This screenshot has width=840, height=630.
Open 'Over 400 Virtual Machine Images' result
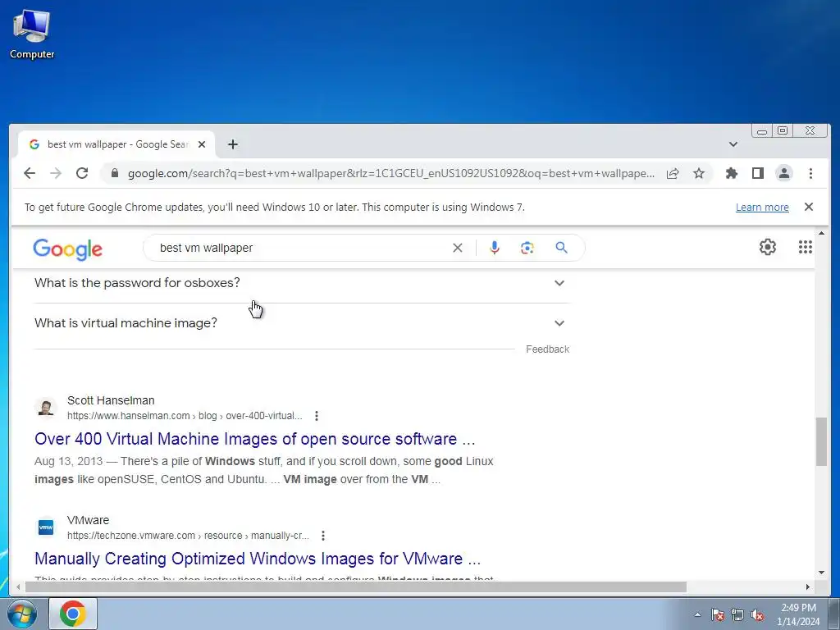coord(255,439)
